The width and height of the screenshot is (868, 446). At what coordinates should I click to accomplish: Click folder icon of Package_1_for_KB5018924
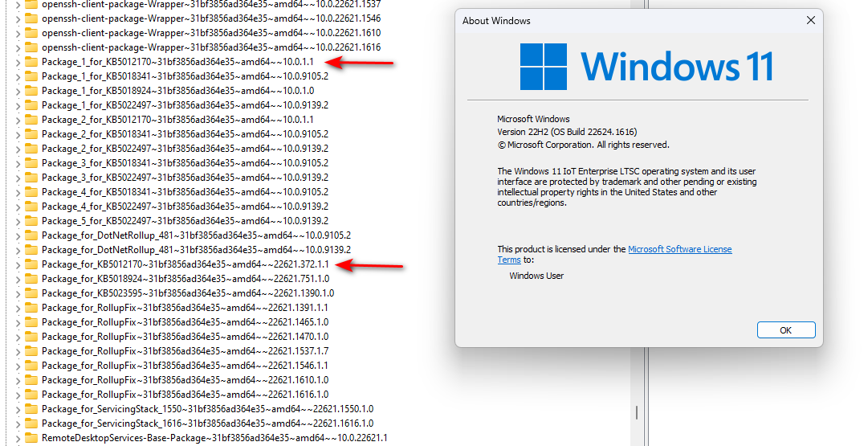tap(31, 90)
